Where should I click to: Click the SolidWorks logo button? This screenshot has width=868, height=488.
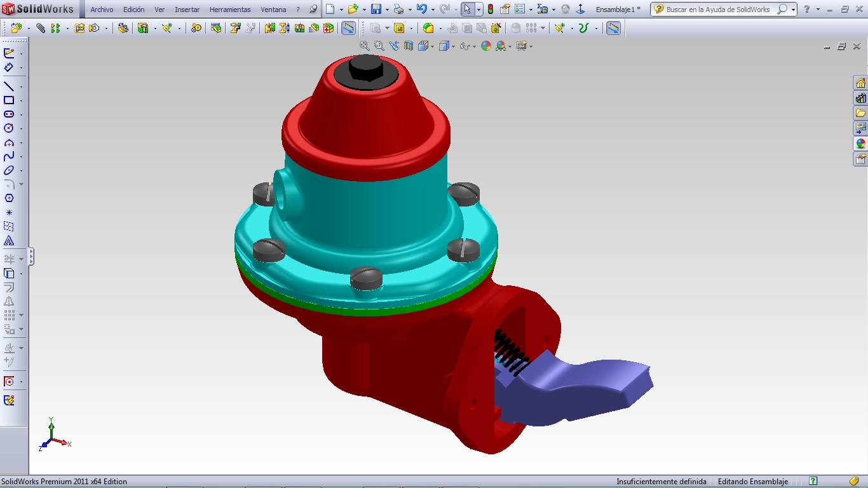[39, 9]
